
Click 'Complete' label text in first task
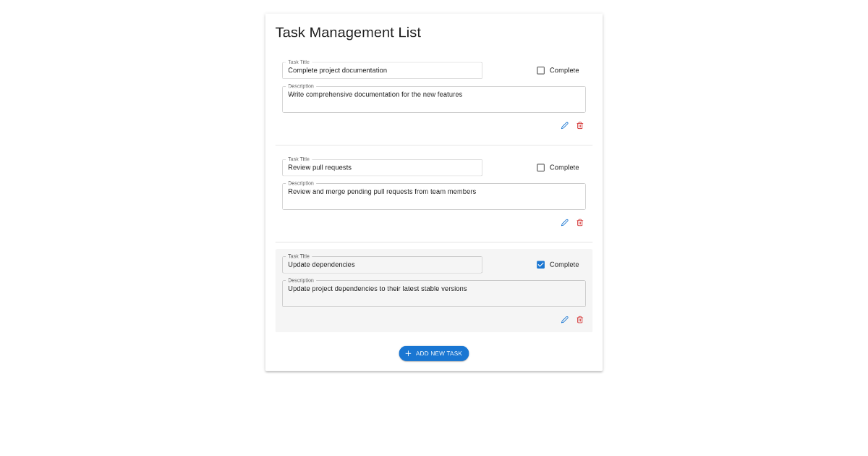click(x=564, y=70)
